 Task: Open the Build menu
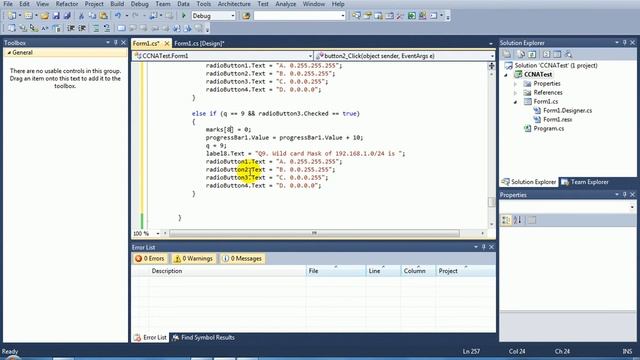117,4
